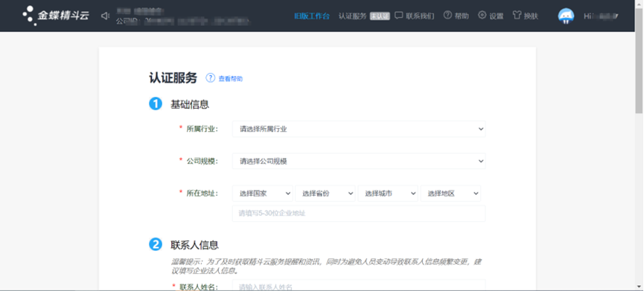The image size is (644, 291).
Task: Click the help circle icon beside 认证服务
Action: 210,78
